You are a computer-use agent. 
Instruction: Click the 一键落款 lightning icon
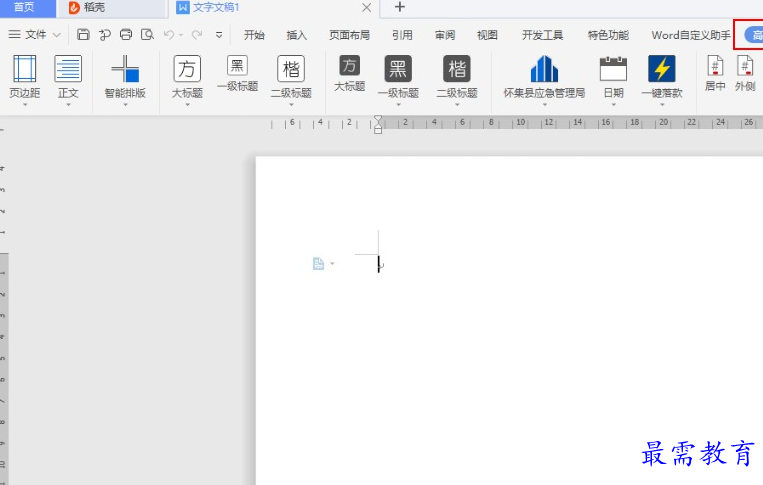click(662, 69)
